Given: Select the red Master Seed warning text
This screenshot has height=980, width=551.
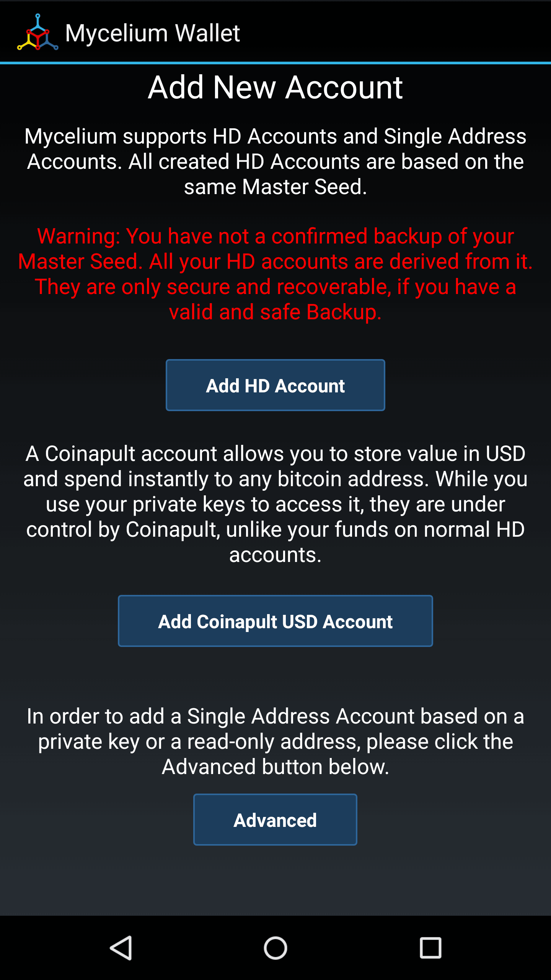Looking at the screenshot, I should [275, 274].
